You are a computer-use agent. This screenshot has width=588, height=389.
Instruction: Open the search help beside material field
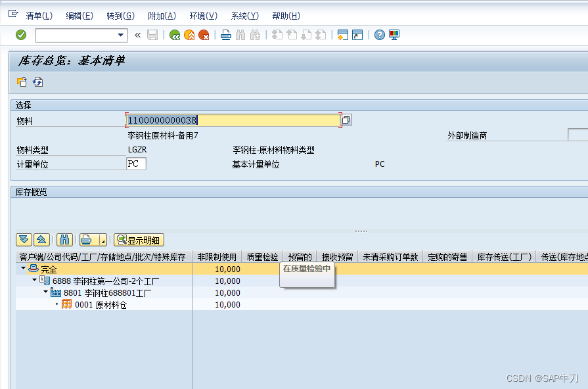click(346, 120)
